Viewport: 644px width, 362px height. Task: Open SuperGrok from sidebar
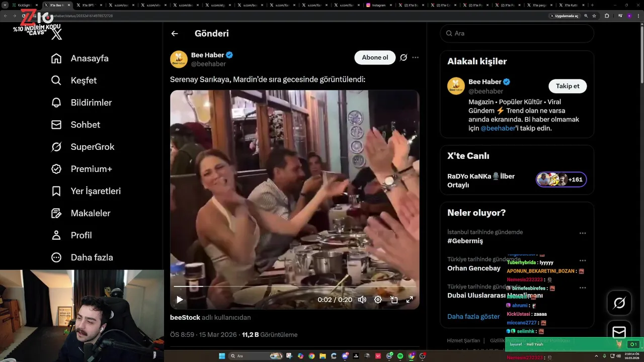[83, 147]
